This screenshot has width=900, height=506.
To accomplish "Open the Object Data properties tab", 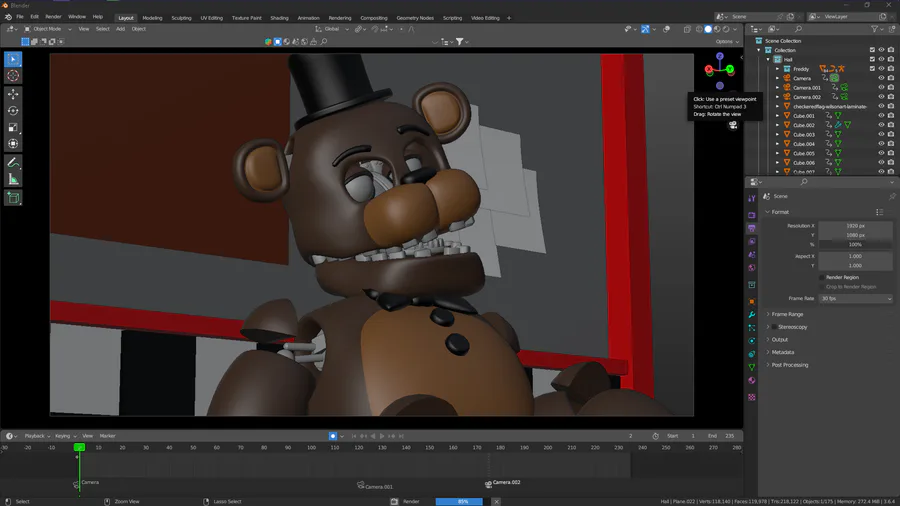I will click(x=752, y=367).
